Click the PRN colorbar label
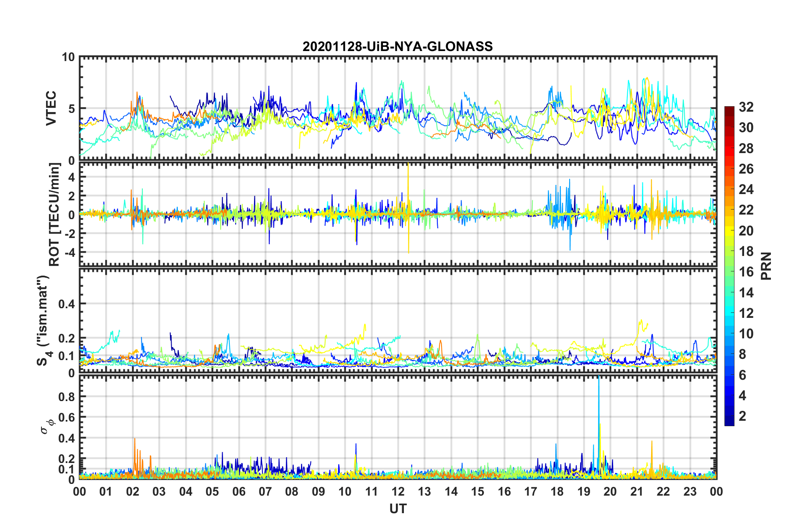Screen dimensions: 796x532 tap(766, 266)
